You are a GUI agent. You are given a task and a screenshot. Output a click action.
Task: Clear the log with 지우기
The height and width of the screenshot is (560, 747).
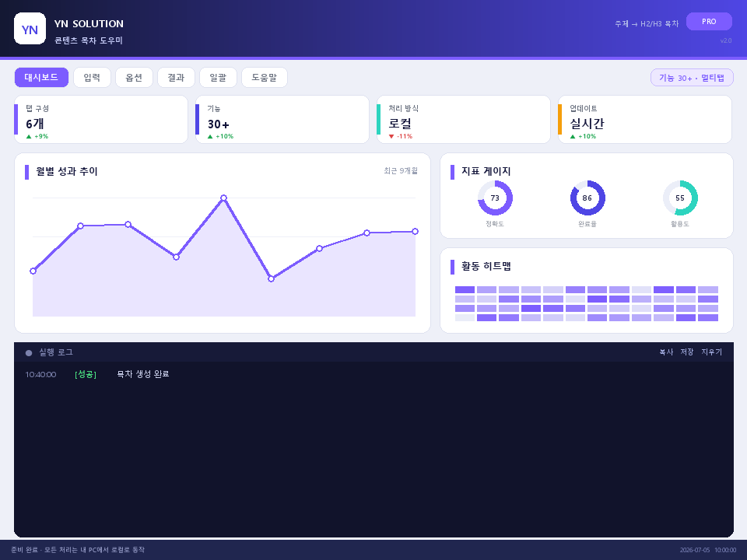(x=712, y=352)
